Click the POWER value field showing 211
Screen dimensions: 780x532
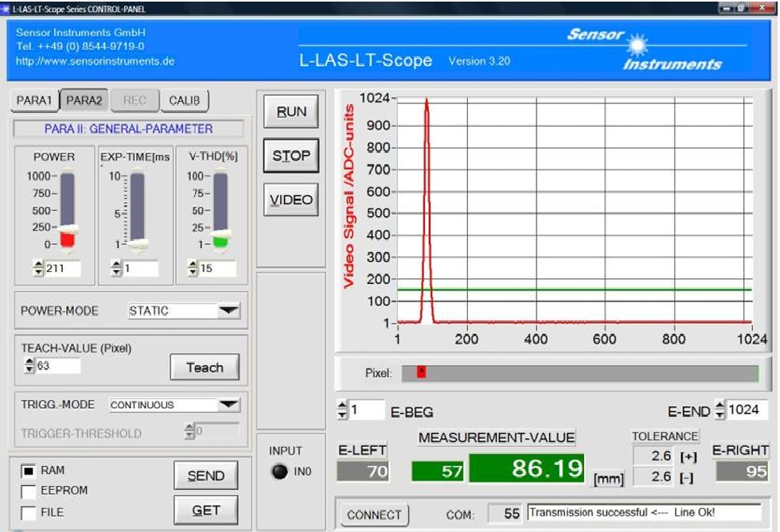click(62, 269)
